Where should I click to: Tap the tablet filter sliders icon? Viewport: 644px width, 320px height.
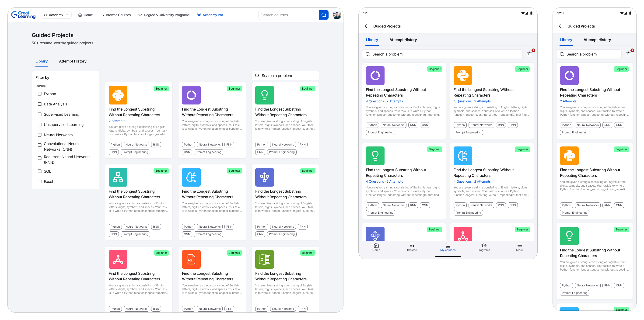(529, 54)
